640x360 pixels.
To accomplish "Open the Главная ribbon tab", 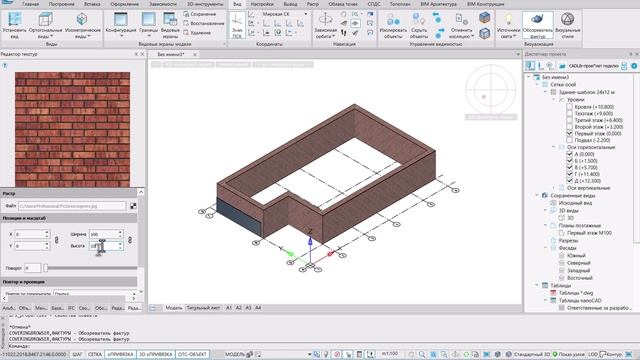I will [31, 4].
